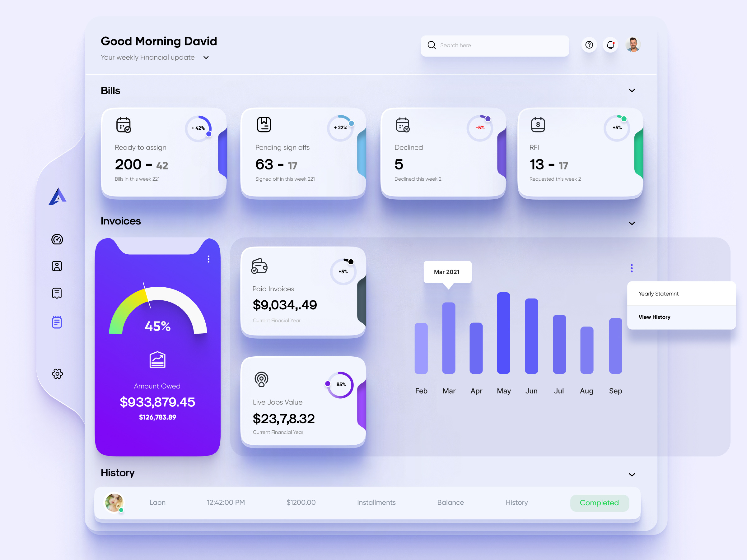The image size is (747, 560).
Task: Collapse the Invoices section
Action: [632, 223]
